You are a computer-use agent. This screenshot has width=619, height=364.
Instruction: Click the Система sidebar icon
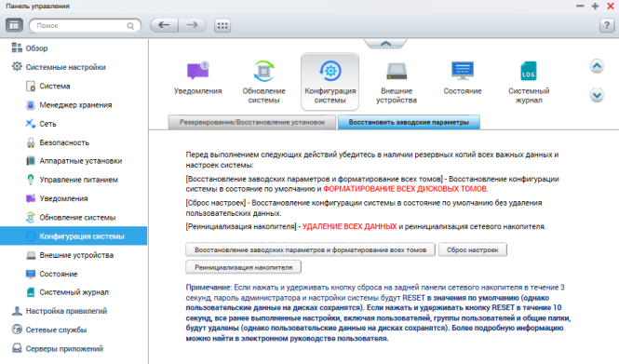click(x=31, y=86)
